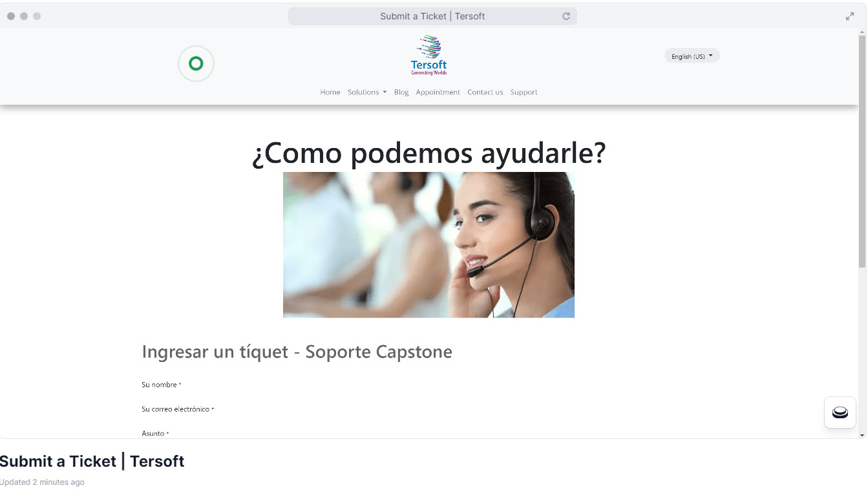Click the expand fullscreen arrows icon
The width and height of the screenshot is (868, 490).
point(850,16)
